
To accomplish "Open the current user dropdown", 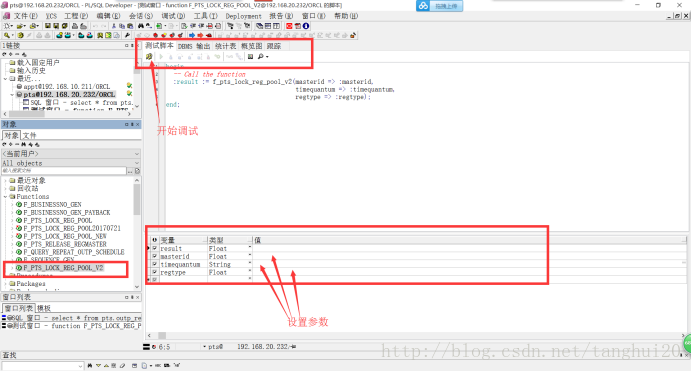I will [137, 154].
